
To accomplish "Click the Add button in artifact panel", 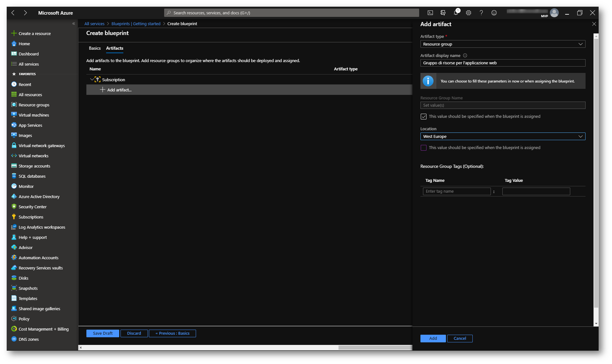I will (433, 338).
